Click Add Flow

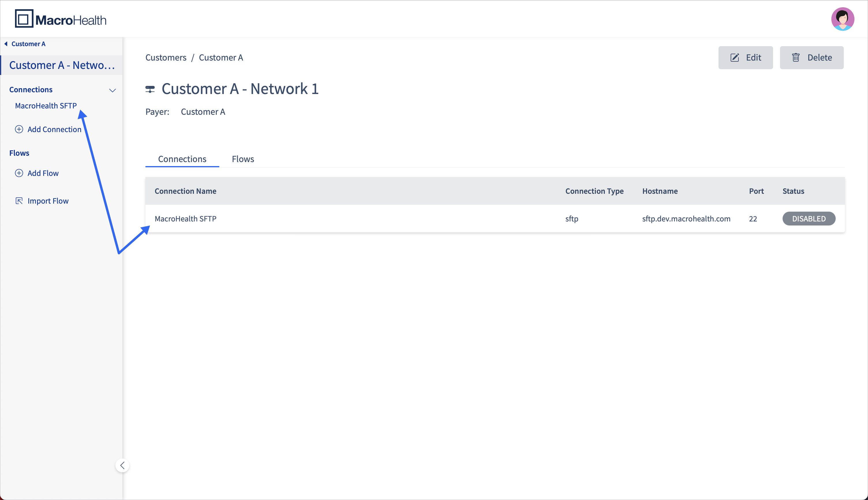click(37, 173)
